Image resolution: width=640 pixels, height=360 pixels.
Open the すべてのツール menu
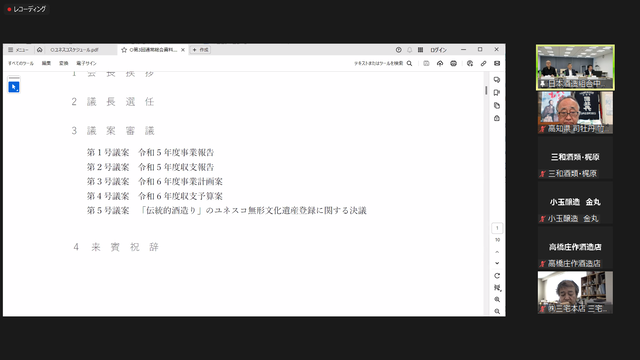coord(21,63)
